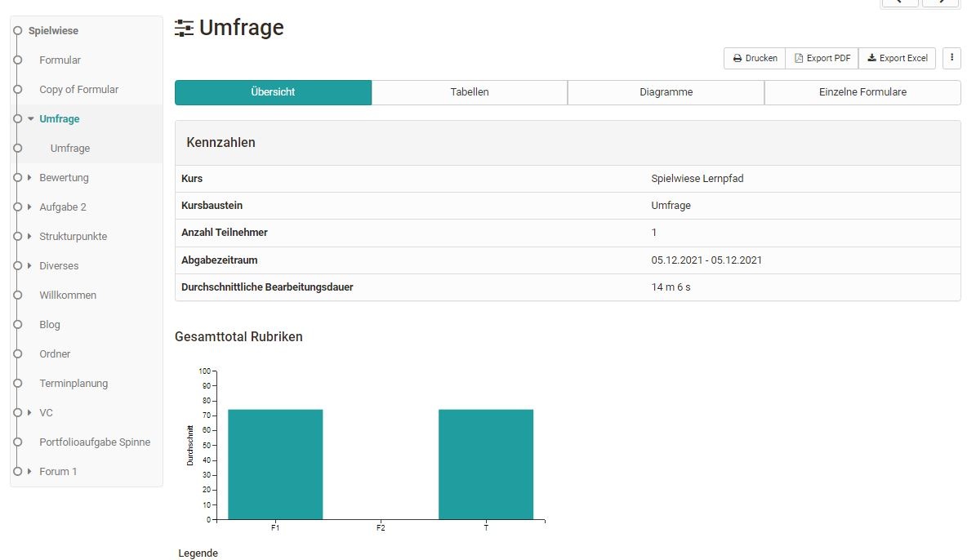This screenshot has width=976, height=560.
Task: Open the three-dot more options menu
Action: [x=951, y=58]
